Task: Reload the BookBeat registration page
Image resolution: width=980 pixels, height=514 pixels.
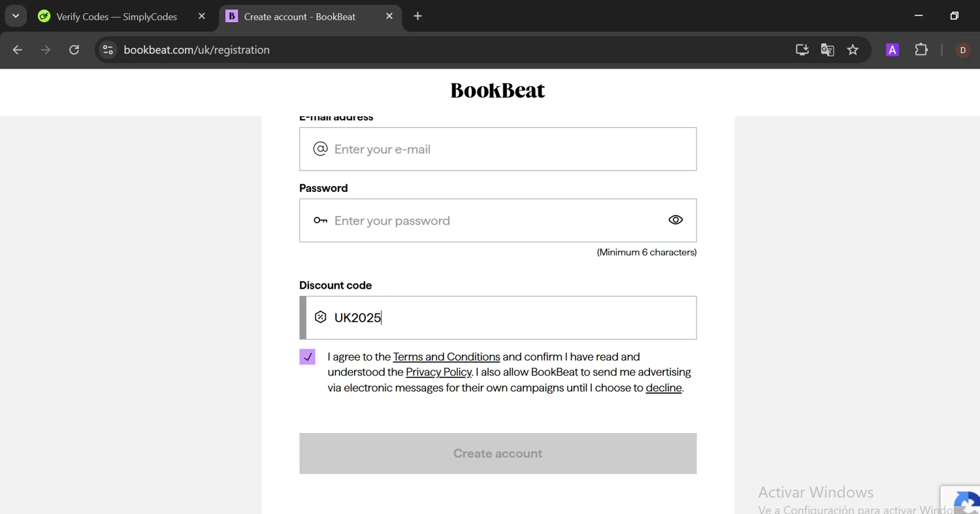Action: (x=74, y=50)
